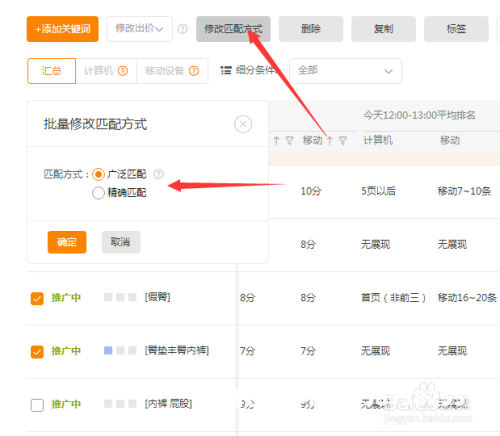Uncheck the checkbox for [臀垫丰臀内裤] keyword
Viewport: 500px width, 436px height.
click(37, 352)
